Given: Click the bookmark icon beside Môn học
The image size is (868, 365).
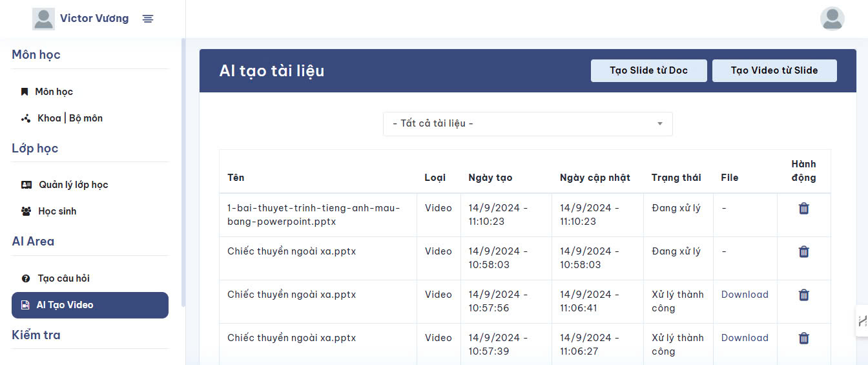Looking at the screenshot, I should [x=25, y=92].
